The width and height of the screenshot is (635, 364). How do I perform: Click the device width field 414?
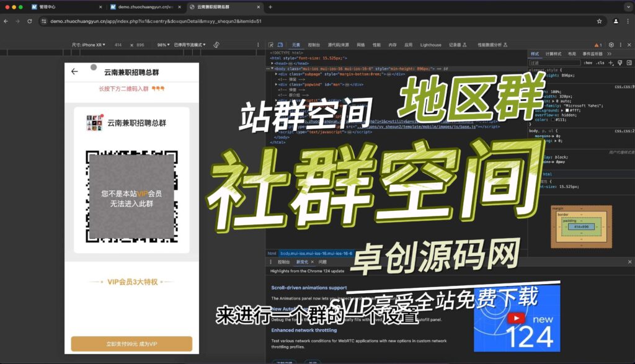tap(118, 45)
